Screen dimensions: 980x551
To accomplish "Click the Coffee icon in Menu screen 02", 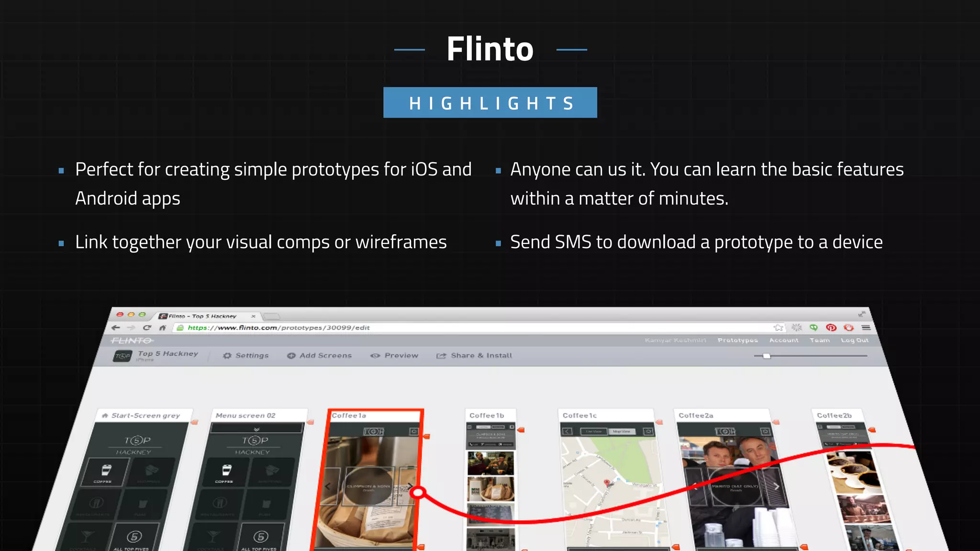I will (226, 472).
